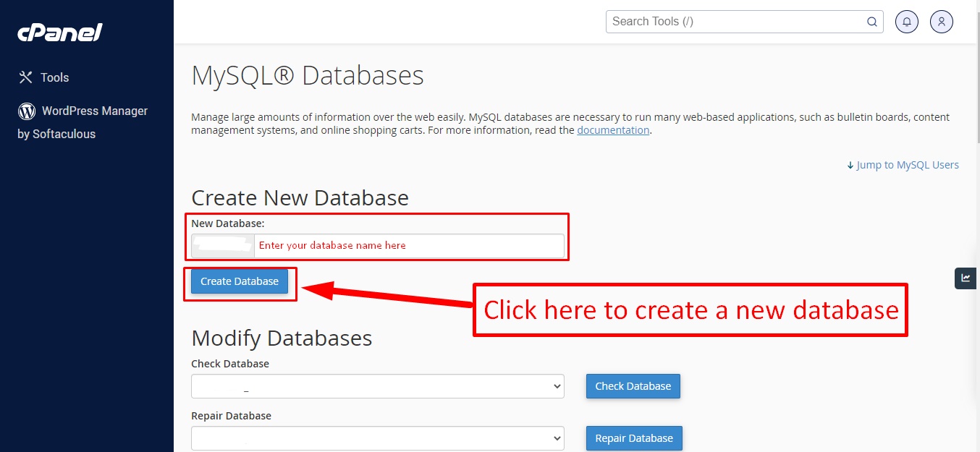Focus the Search Tools input field
This screenshot has height=452, width=980.
[x=735, y=22]
